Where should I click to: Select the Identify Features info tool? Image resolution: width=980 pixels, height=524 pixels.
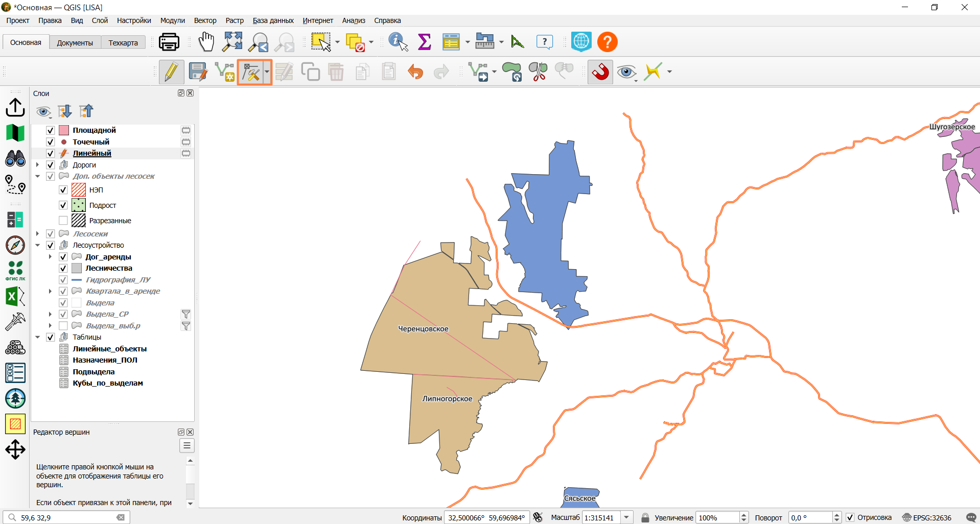(x=398, y=42)
